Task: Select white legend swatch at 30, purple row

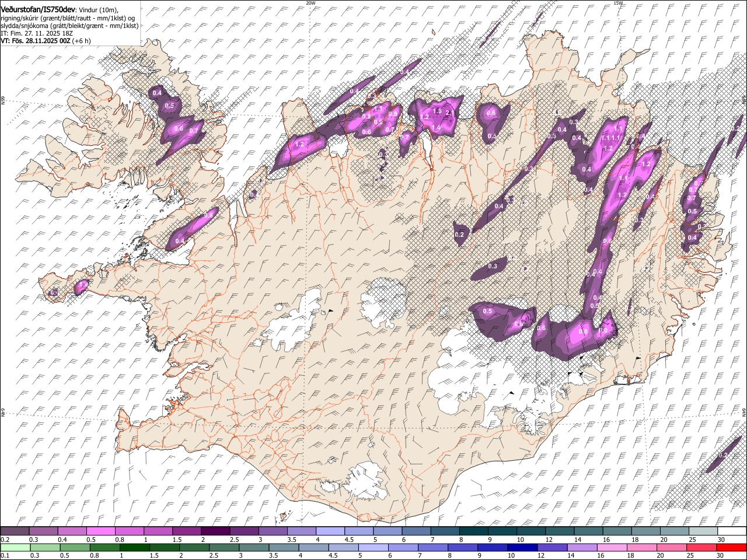Action: [732, 531]
